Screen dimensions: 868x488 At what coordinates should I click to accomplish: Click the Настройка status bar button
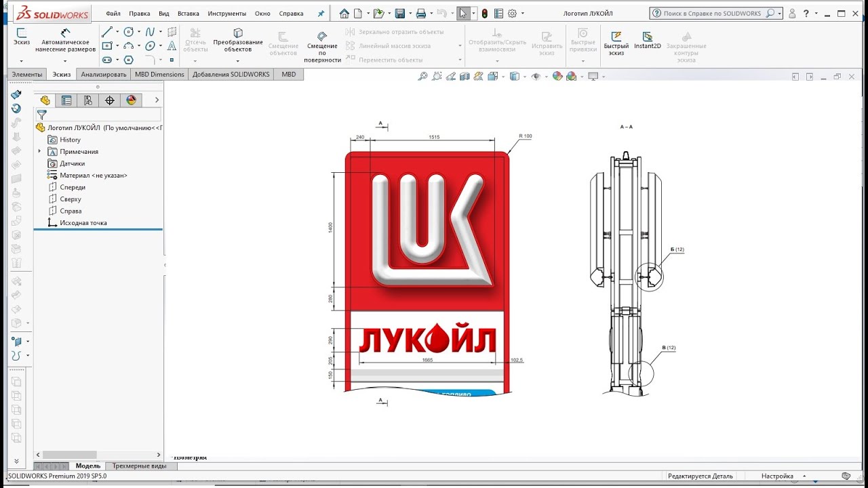[x=777, y=476]
